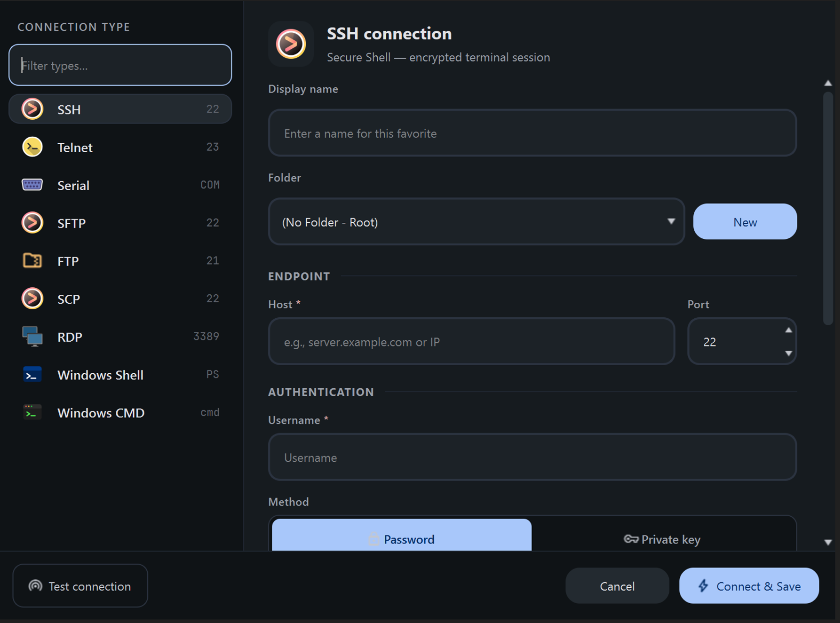
Task: Click into the Display name field
Action: click(532, 133)
